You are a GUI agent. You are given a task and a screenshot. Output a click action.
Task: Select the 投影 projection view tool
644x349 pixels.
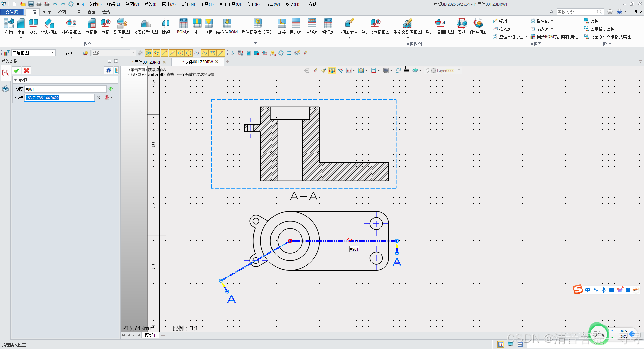pos(33,26)
